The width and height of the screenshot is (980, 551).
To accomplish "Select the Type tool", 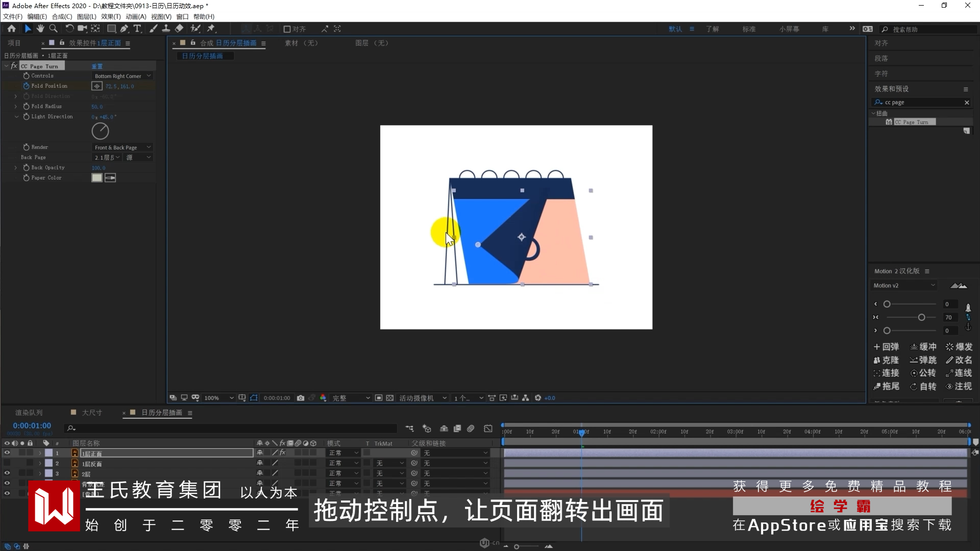I will 137,29.
